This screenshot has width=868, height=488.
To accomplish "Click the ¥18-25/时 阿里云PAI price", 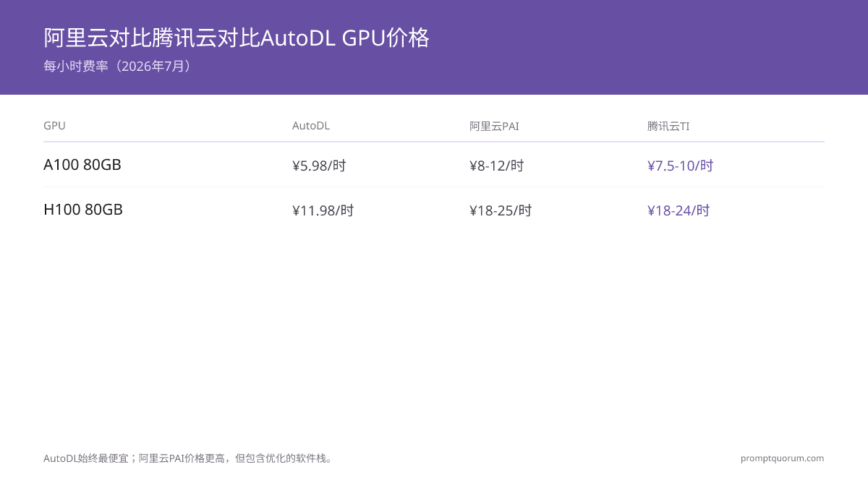I will tap(501, 210).
